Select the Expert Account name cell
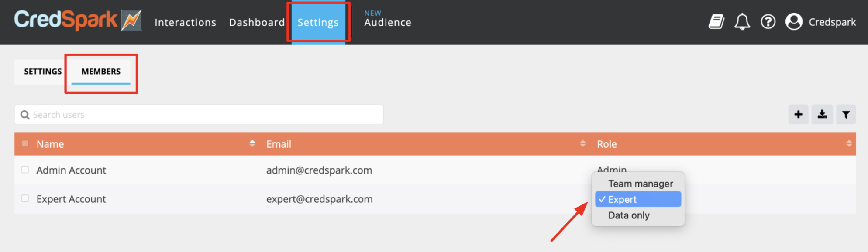Screen dimensions: 868x252 coord(71,199)
